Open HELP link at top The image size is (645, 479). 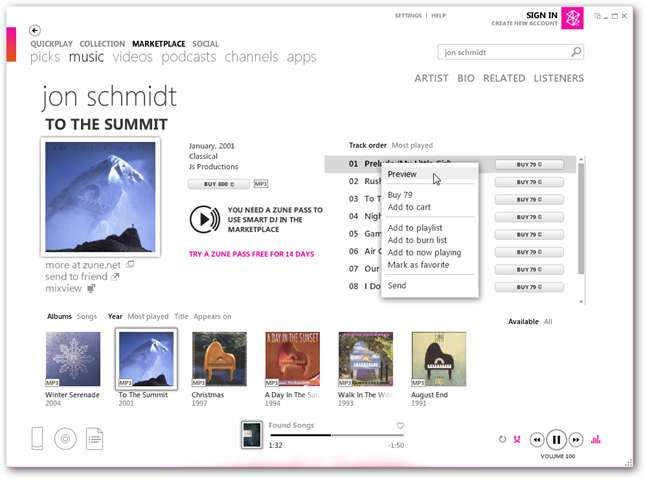coord(439,16)
